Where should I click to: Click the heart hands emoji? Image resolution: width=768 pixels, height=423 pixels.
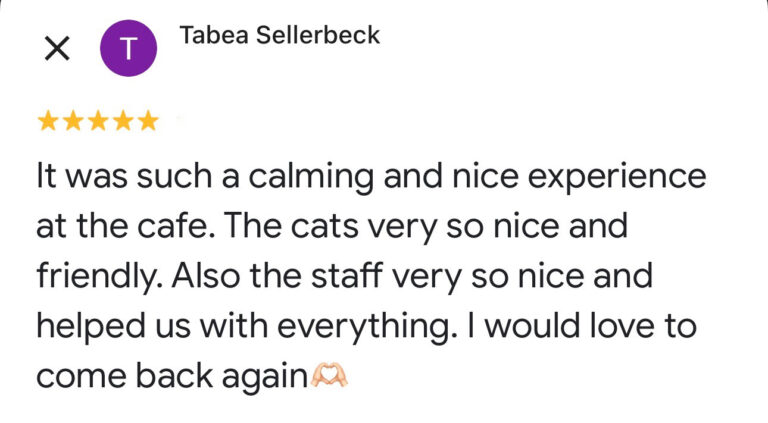click(x=329, y=376)
